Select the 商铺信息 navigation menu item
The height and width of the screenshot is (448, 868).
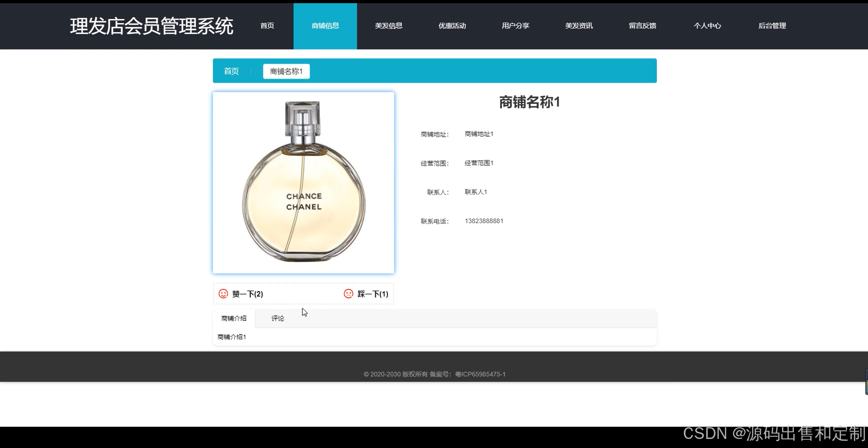(325, 26)
